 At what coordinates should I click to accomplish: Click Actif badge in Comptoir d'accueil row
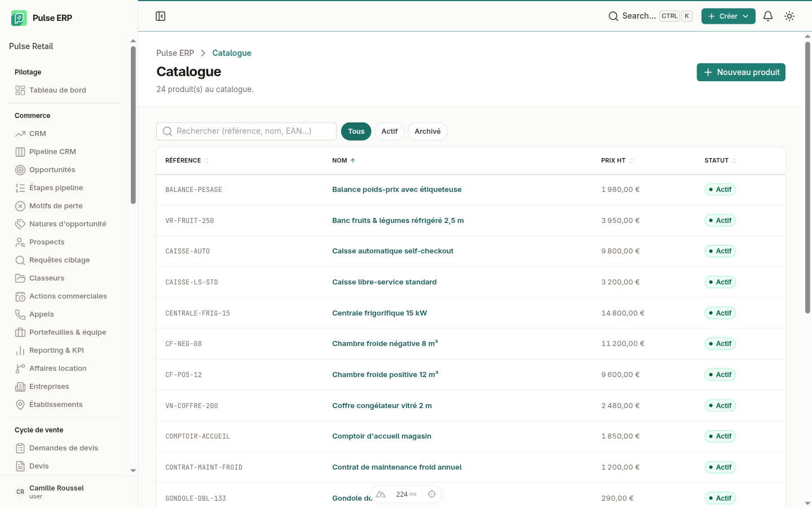(720, 436)
